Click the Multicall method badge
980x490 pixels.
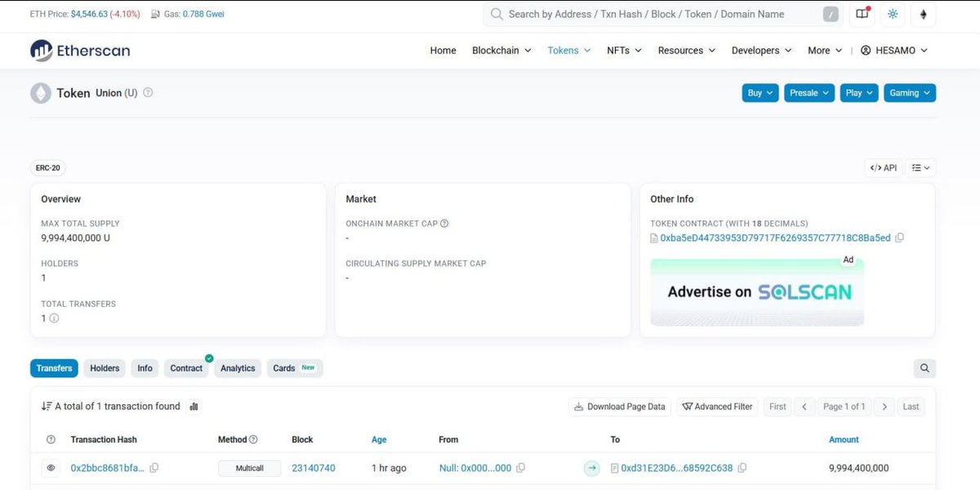[x=249, y=468]
